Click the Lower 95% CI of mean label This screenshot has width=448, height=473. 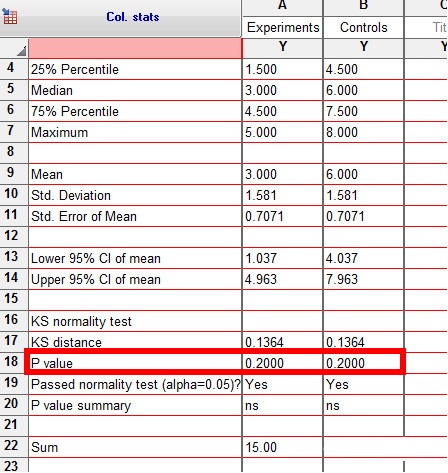(96, 258)
